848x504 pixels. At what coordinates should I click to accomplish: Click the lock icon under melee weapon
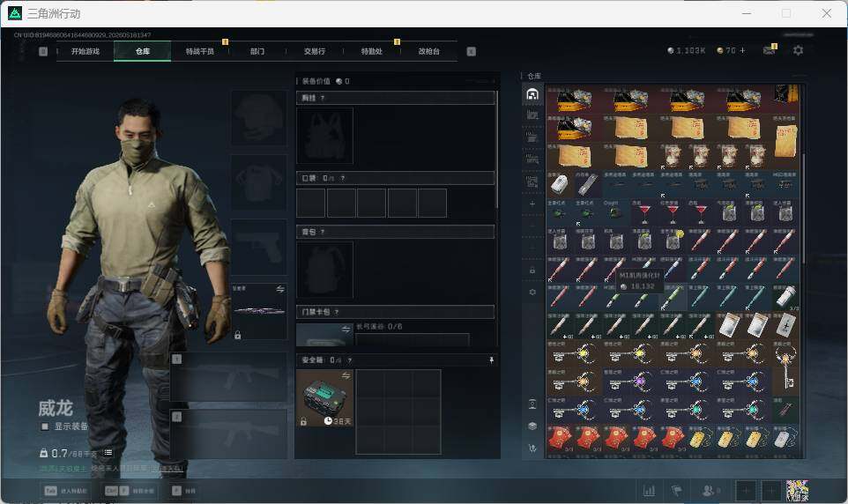(x=237, y=336)
